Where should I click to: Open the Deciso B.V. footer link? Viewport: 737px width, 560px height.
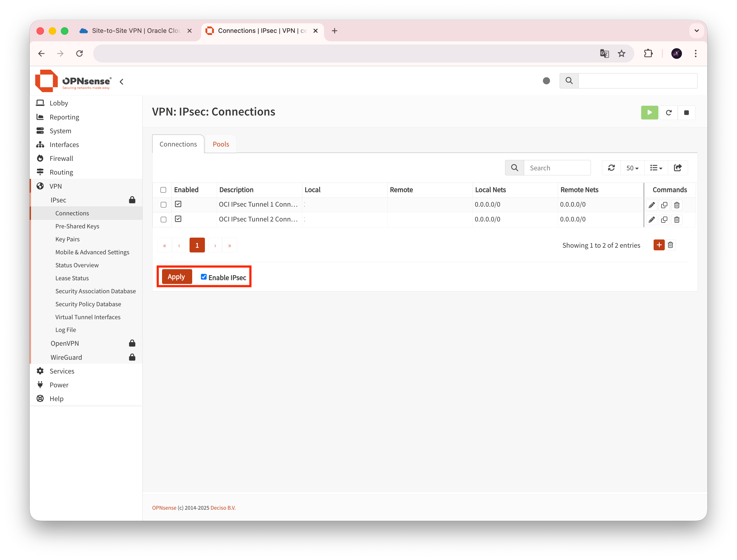tap(223, 508)
